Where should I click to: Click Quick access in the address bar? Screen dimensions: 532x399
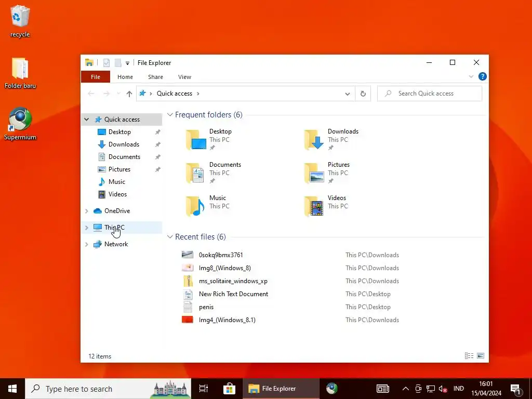(x=174, y=94)
